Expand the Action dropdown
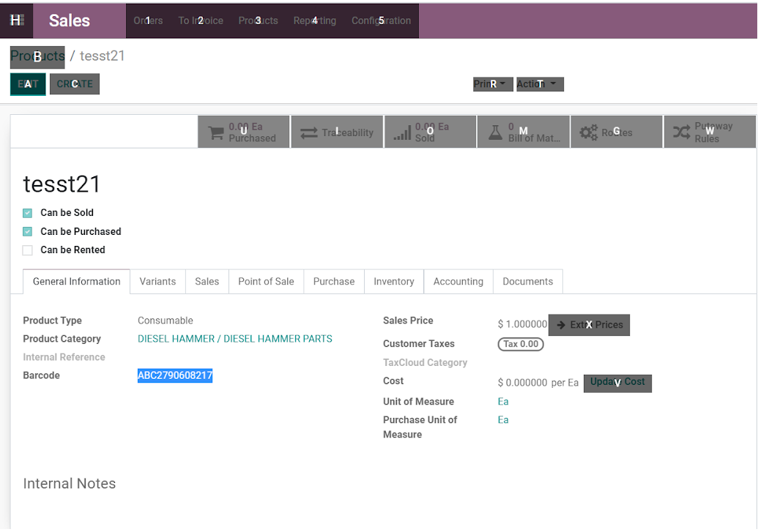The height and width of the screenshot is (532, 758). tap(540, 84)
